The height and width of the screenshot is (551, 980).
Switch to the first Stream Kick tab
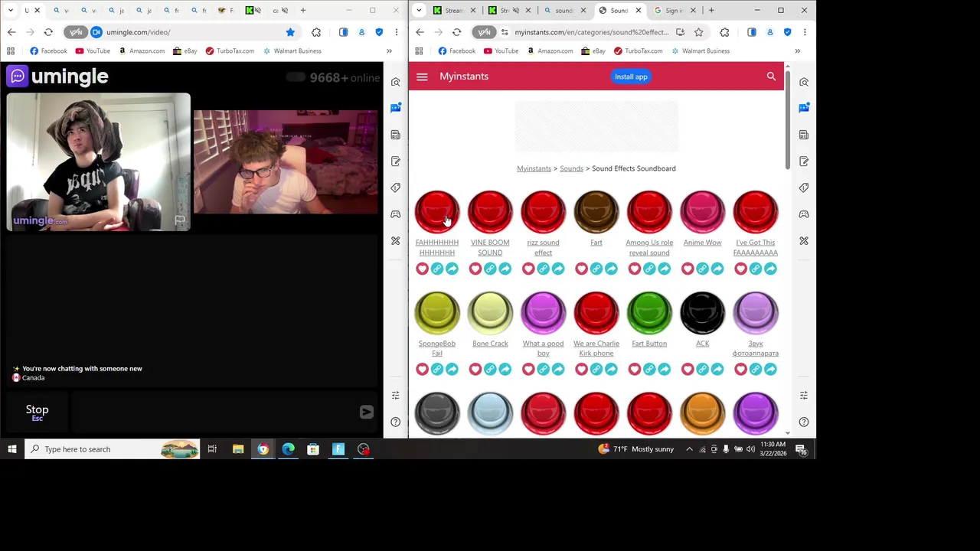pos(454,11)
